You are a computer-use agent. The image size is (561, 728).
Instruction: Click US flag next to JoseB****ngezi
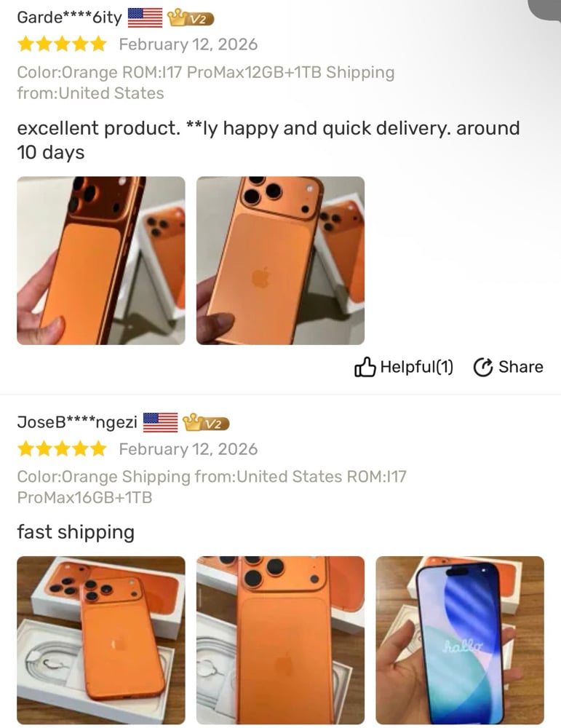point(160,422)
